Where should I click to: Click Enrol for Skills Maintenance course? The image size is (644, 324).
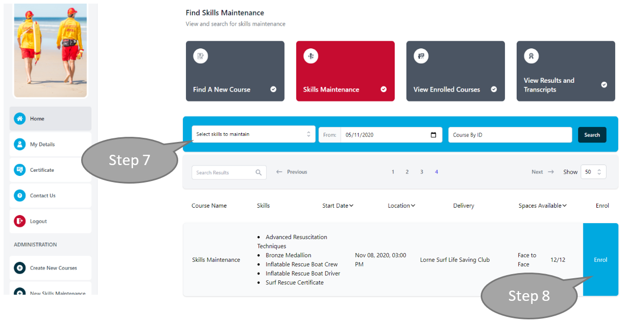click(x=600, y=260)
